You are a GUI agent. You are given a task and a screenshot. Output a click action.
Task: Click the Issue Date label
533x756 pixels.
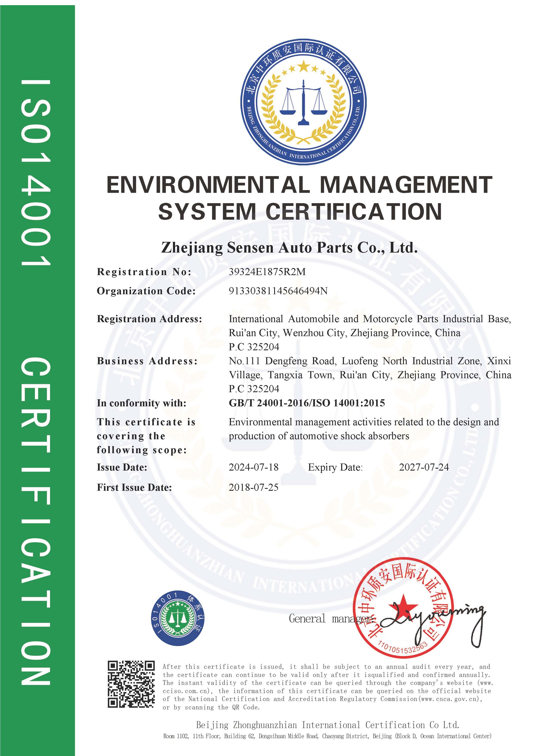point(122,467)
